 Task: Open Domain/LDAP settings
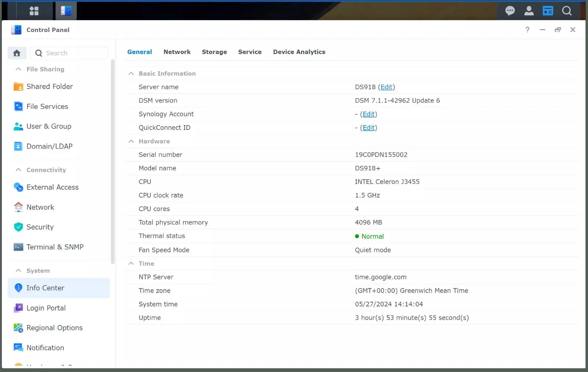coord(50,146)
